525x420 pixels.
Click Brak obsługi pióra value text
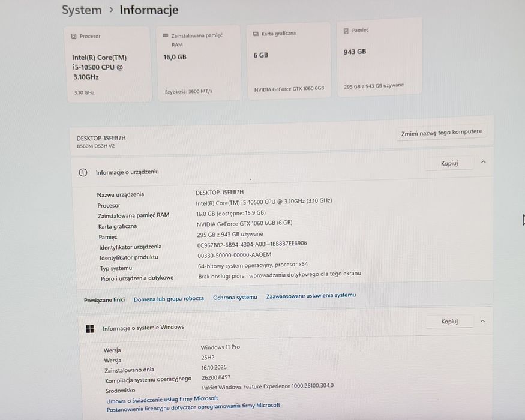[280, 275]
